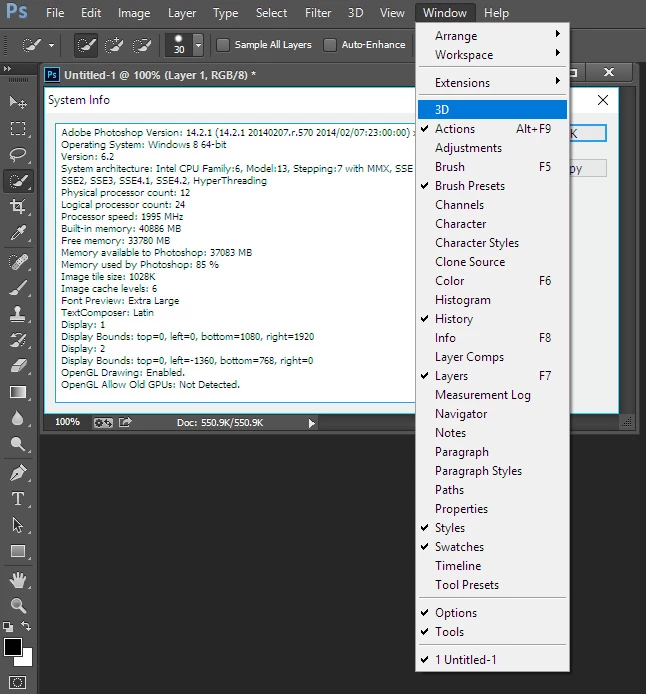This screenshot has width=646, height=694.
Task: Select the Crop tool
Action: (x=18, y=207)
